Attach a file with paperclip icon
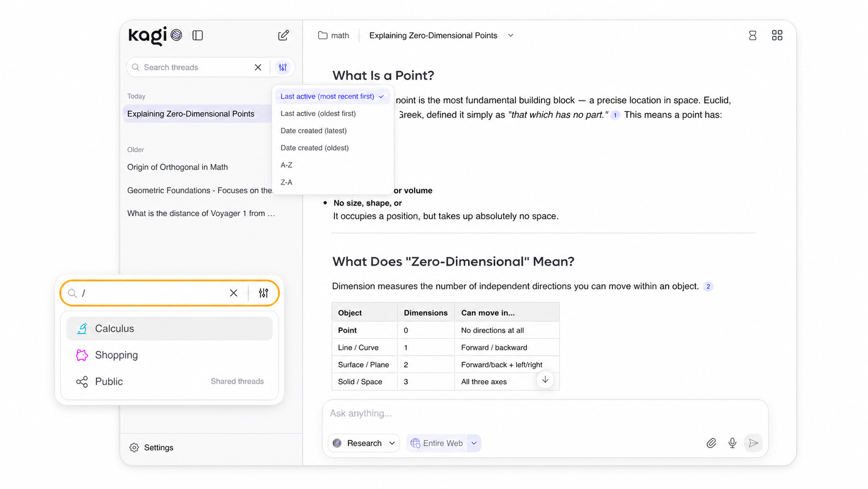This screenshot has width=868, height=489. (x=711, y=443)
